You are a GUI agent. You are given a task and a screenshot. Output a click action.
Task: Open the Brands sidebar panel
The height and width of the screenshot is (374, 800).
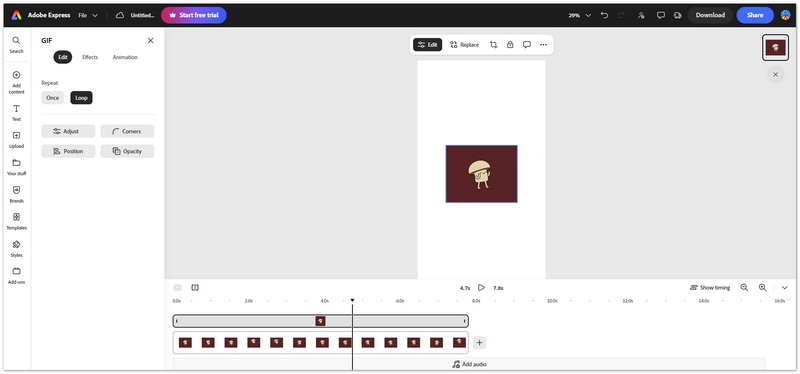[16, 194]
